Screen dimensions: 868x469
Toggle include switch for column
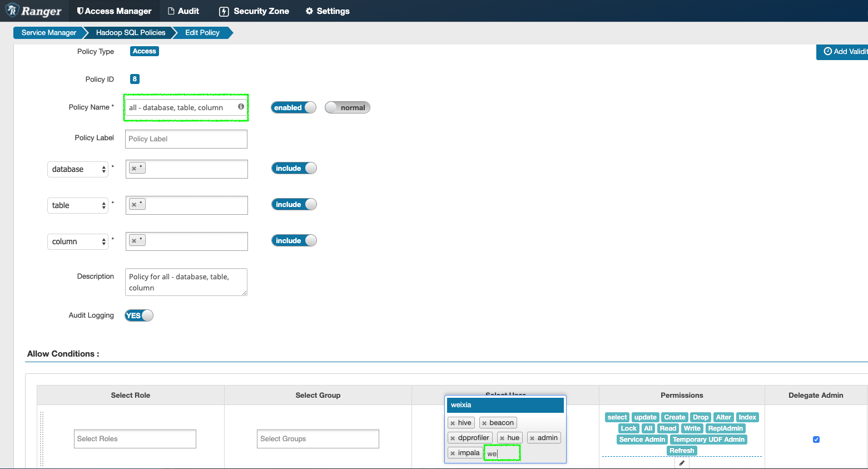(294, 240)
